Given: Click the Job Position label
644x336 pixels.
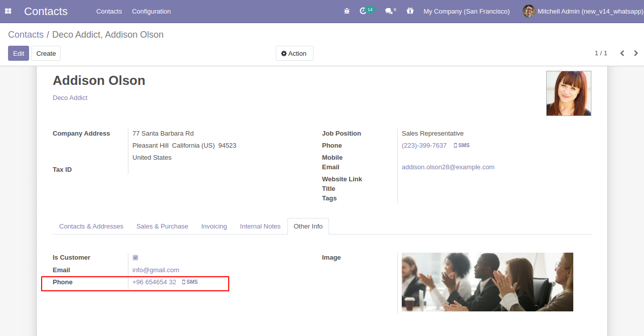Looking at the screenshot, I should (x=342, y=134).
